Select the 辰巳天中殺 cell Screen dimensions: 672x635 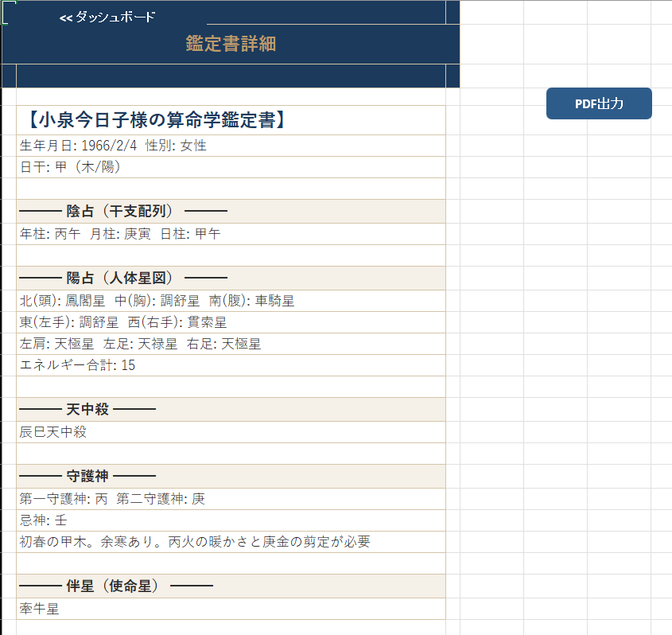tap(231, 432)
